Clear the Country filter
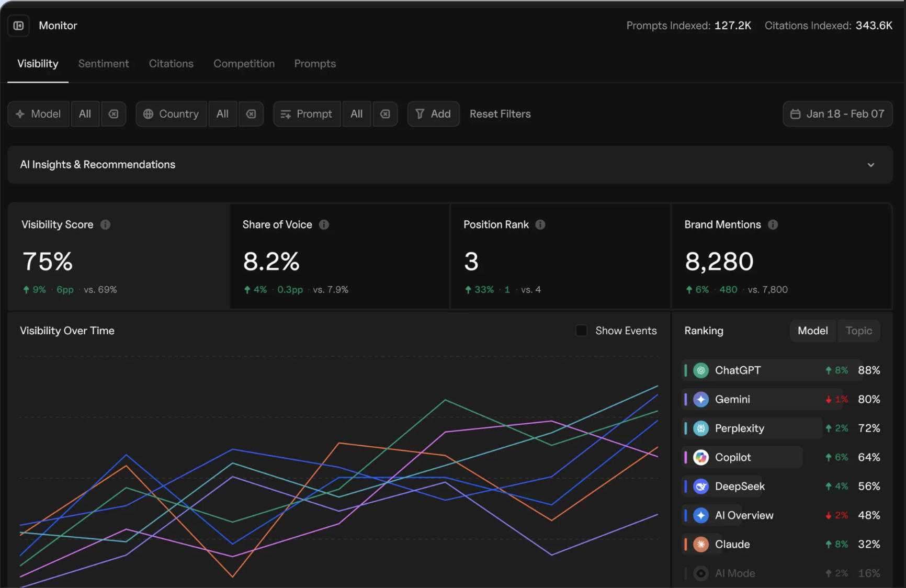The width and height of the screenshot is (906, 588). point(251,114)
